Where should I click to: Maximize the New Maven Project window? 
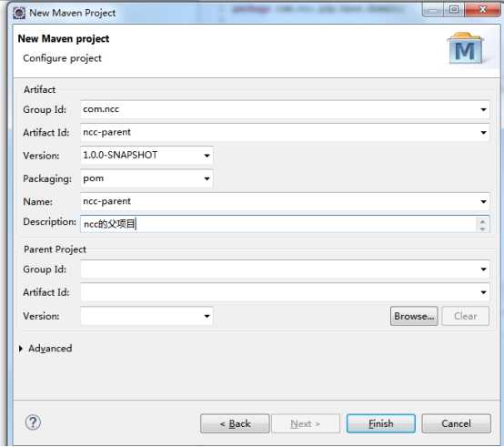[454, 10]
